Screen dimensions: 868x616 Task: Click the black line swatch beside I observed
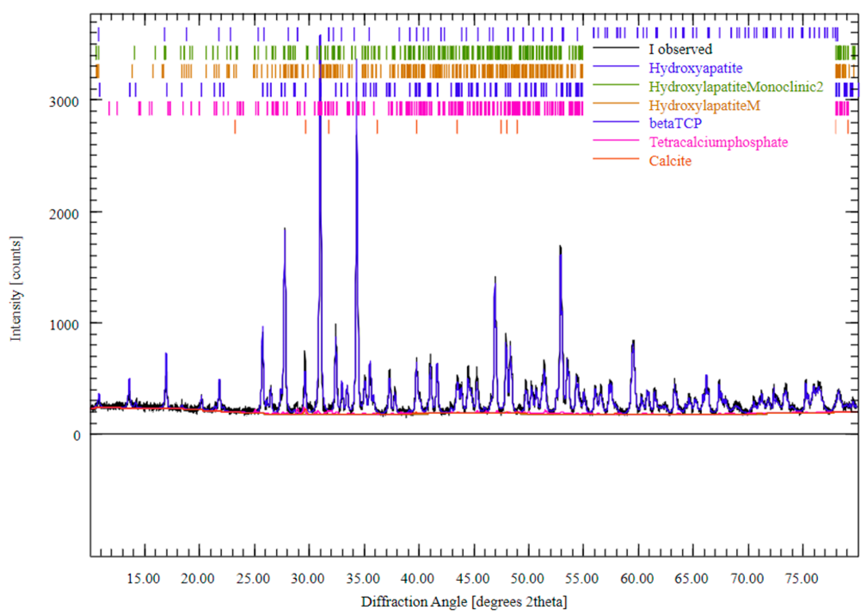(616, 48)
